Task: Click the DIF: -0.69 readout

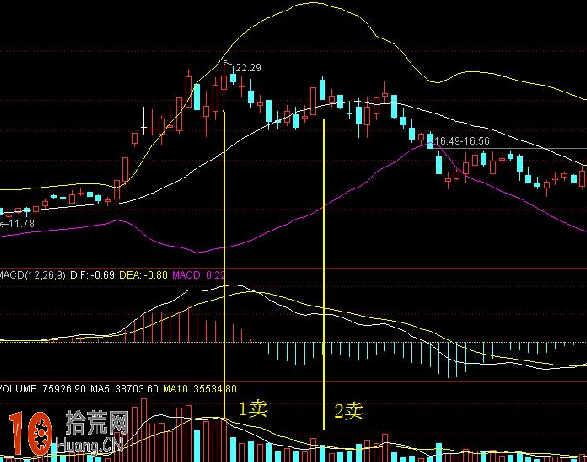Action: [x=92, y=276]
